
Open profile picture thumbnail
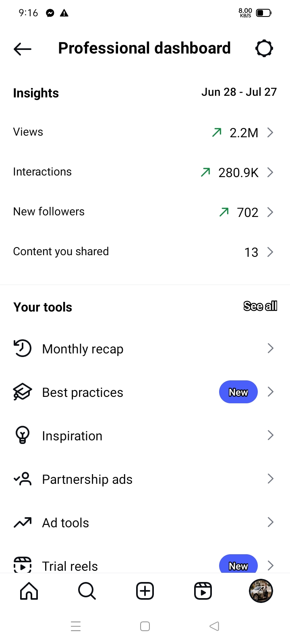pyautogui.click(x=261, y=591)
